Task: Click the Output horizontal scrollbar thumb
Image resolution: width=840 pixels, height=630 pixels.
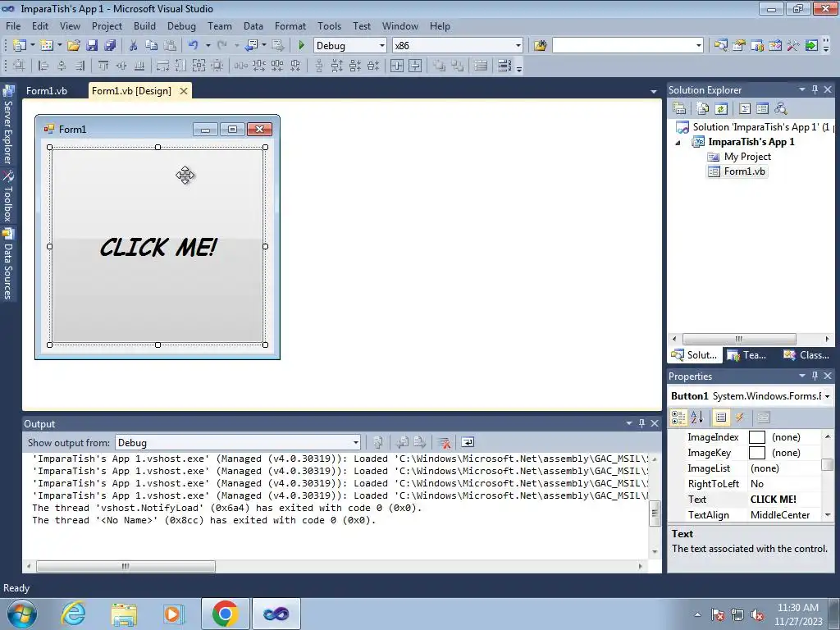Action: click(126, 566)
